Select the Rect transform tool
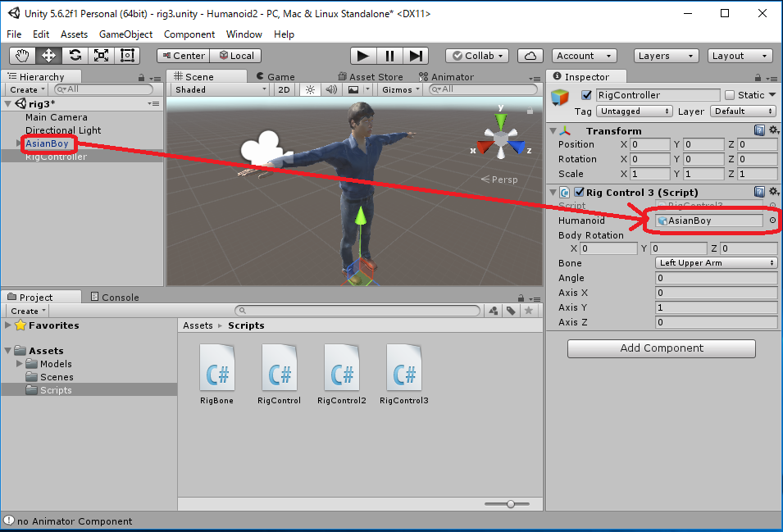This screenshot has width=783, height=532. tap(127, 56)
